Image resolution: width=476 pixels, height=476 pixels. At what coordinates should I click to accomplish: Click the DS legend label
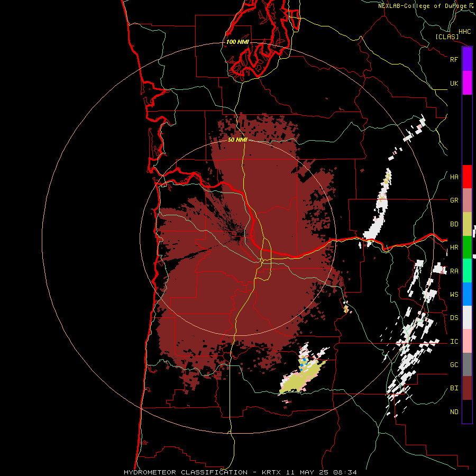[454, 318]
